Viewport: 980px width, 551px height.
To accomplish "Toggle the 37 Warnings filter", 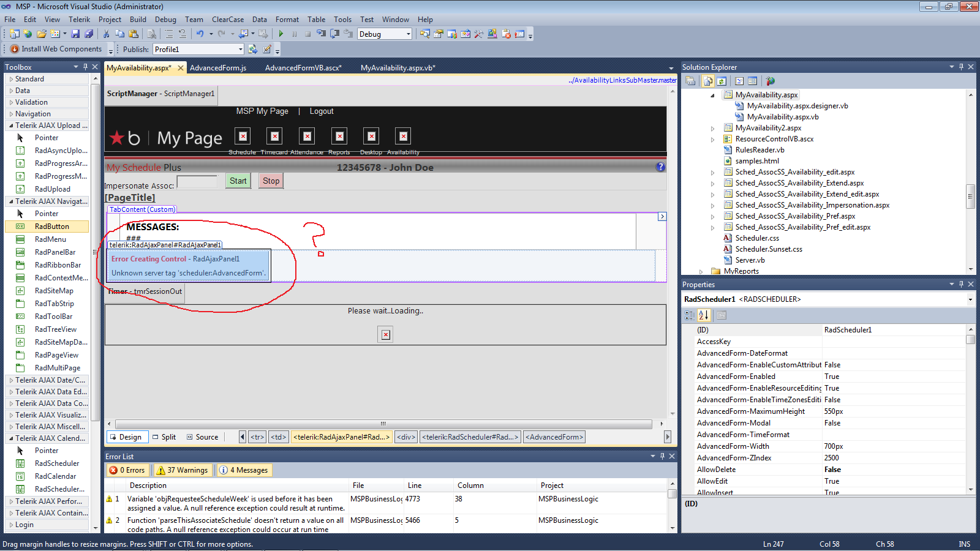I will [x=183, y=470].
